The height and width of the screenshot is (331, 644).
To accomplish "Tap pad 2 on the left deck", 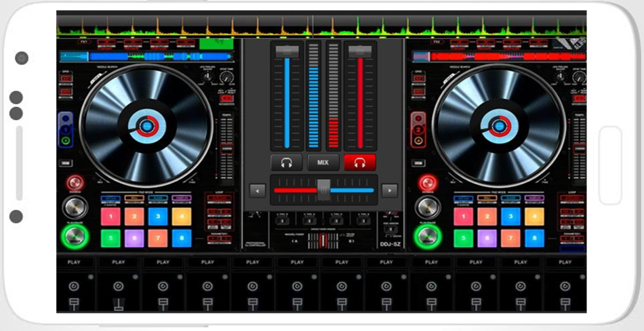I will 134,217.
